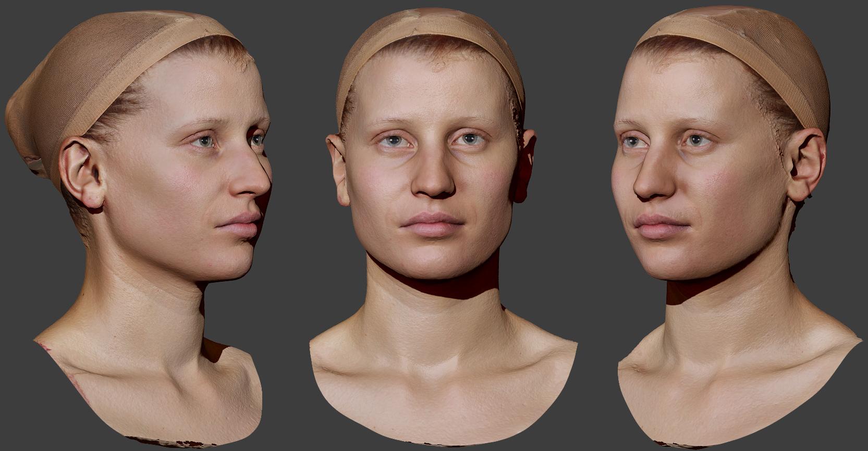Click the lips of the front-facing head

tap(432, 224)
